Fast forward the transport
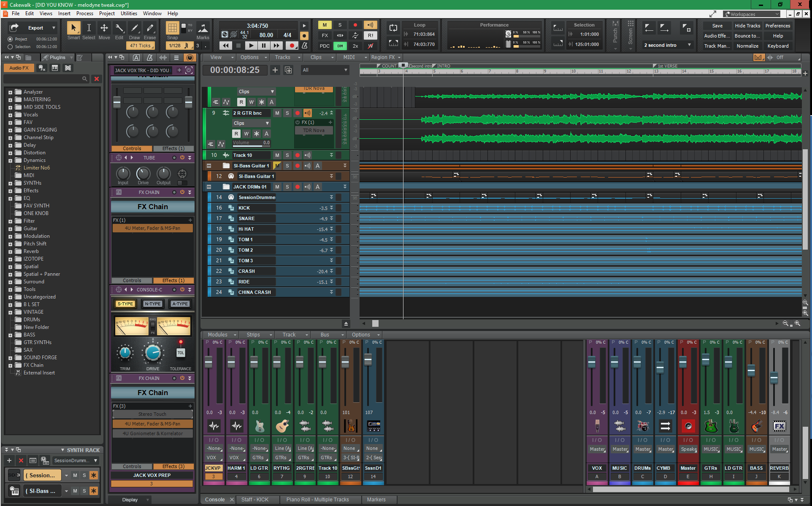 pos(276,46)
